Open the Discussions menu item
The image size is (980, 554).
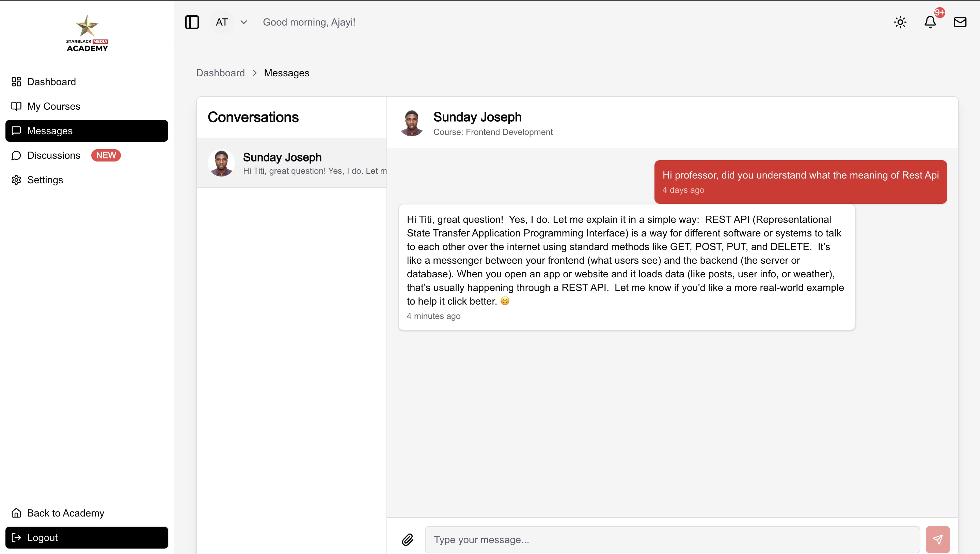pyautogui.click(x=53, y=155)
